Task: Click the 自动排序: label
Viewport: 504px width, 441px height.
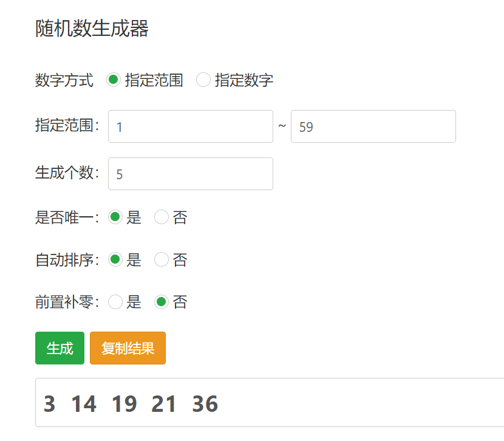Action: click(67, 260)
